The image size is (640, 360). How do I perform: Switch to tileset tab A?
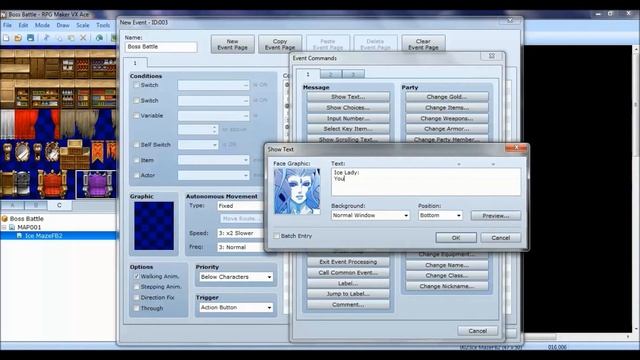pos(12,205)
